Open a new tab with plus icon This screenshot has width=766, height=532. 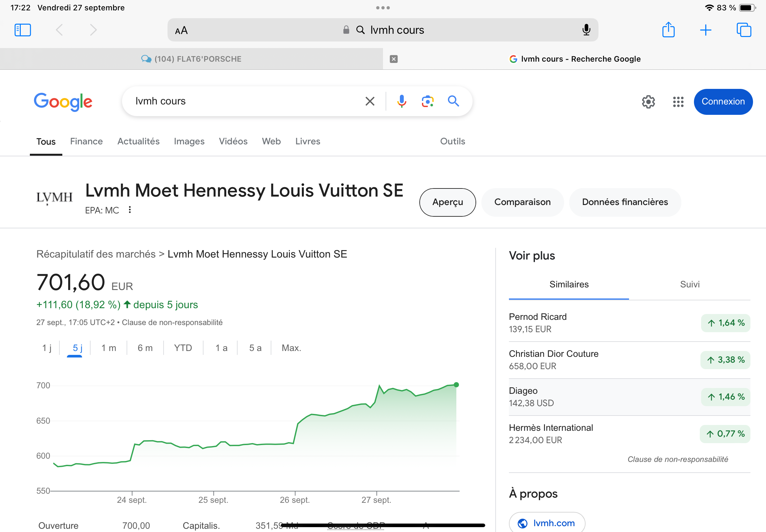[x=706, y=30]
